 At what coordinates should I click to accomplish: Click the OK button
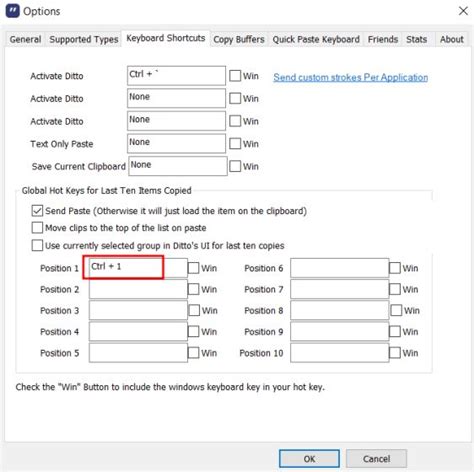pyautogui.click(x=309, y=459)
